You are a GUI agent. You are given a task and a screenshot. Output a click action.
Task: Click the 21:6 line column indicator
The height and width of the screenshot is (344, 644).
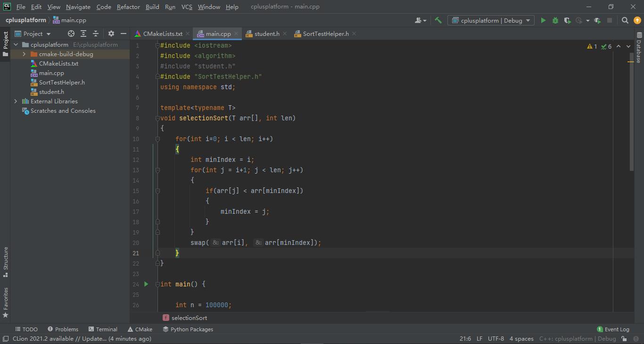click(x=465, y=338)
